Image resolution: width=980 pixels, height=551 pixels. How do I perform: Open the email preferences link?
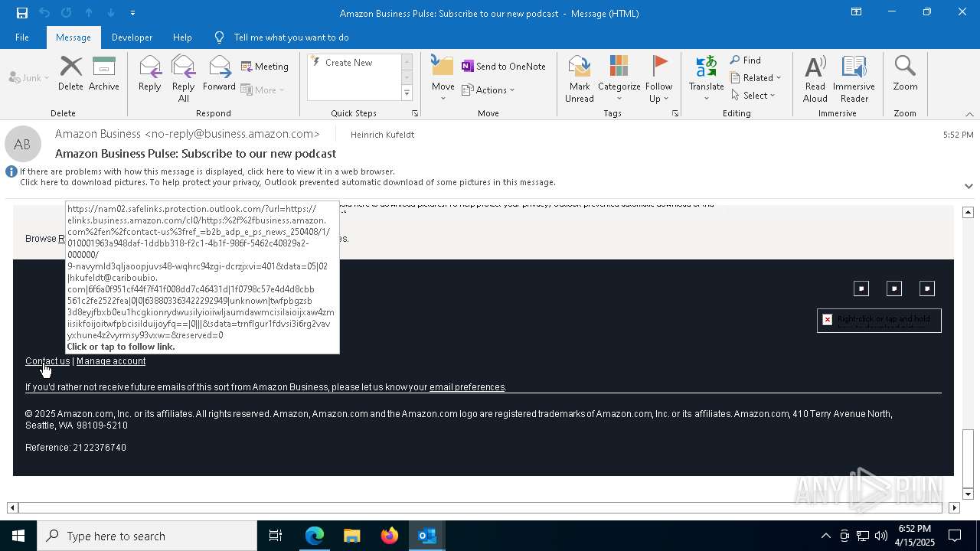(467, 387)
